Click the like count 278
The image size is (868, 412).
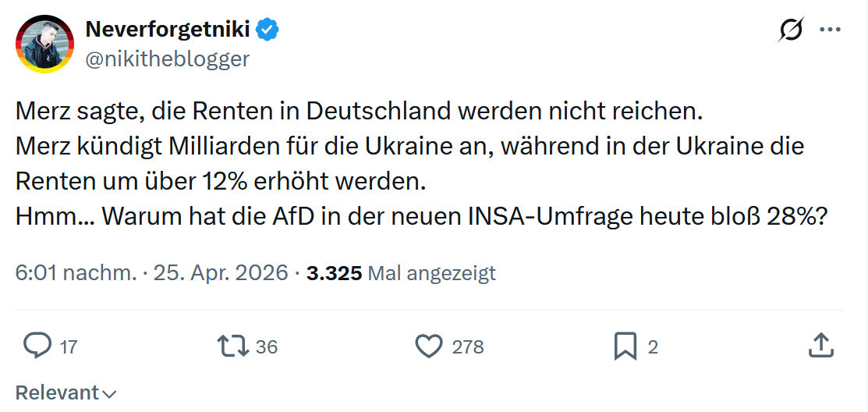(468, 347)
